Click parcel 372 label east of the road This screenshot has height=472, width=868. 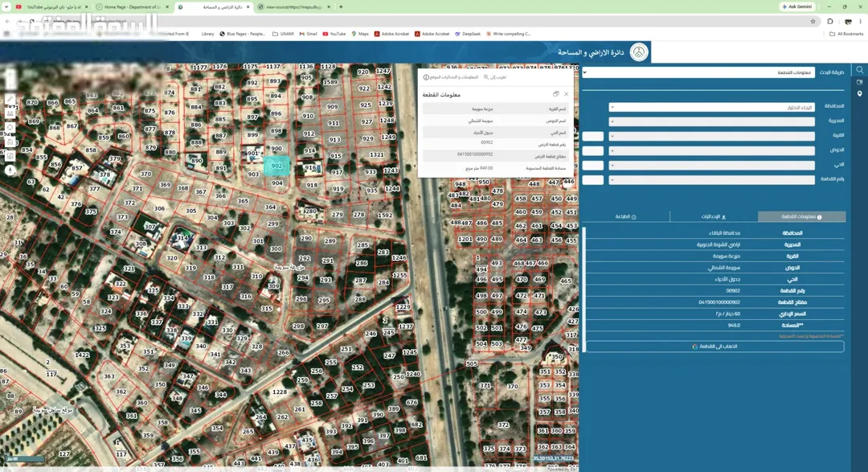(x=502, y=425)
